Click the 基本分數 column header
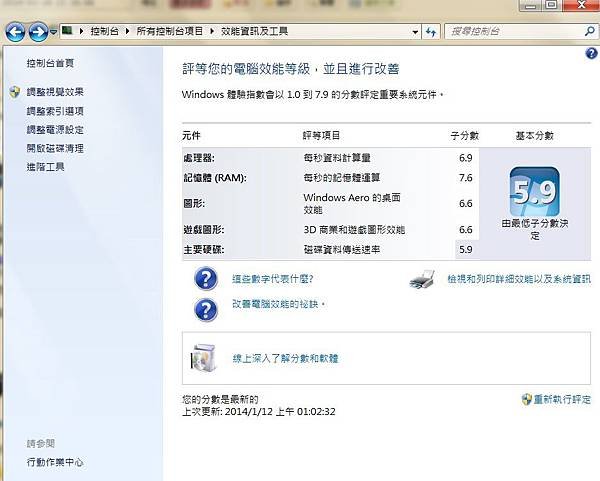Image resolution: width=600 pixels, height=481 pixels. point(535,136)
